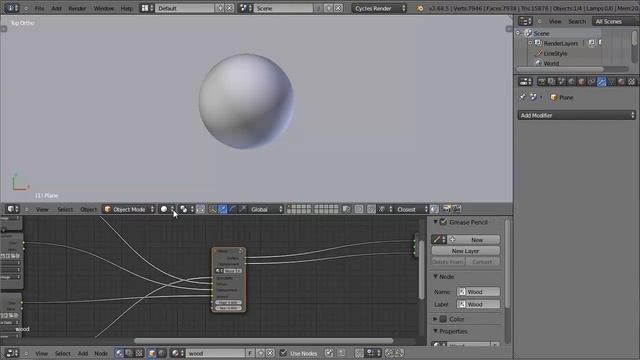Collapse the Node panel
Screen dimensions: 640x360
pyautogui.click(x=435, y=277)
